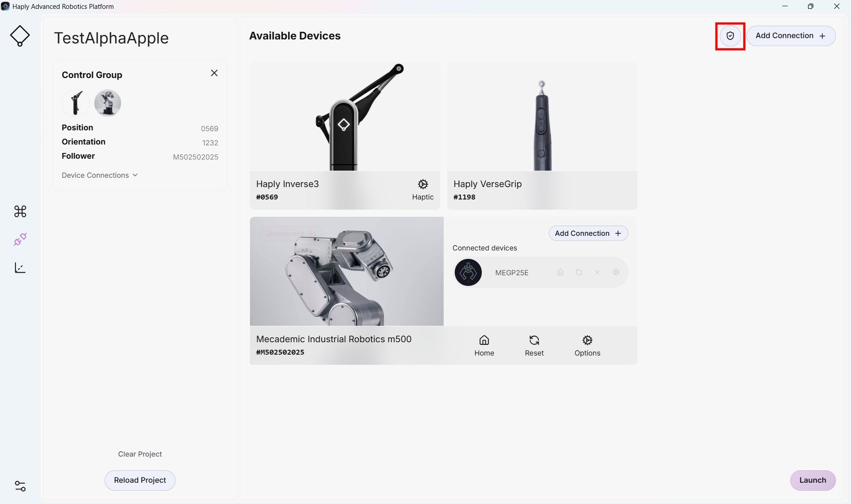Click the Haply diamond logo icon

tap(20, 36)
